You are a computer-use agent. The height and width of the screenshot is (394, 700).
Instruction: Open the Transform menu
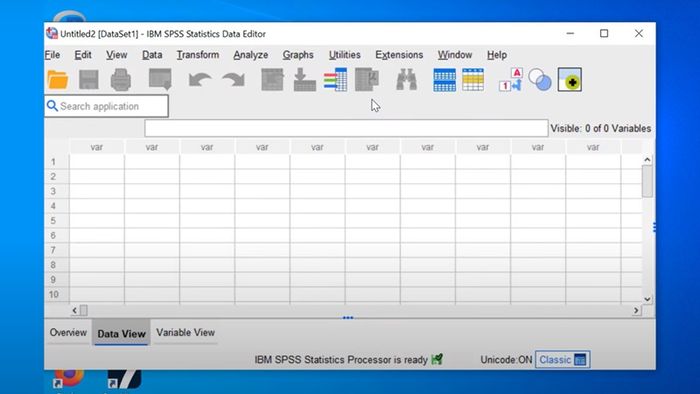pyautogui.click(x=198, y=55)
